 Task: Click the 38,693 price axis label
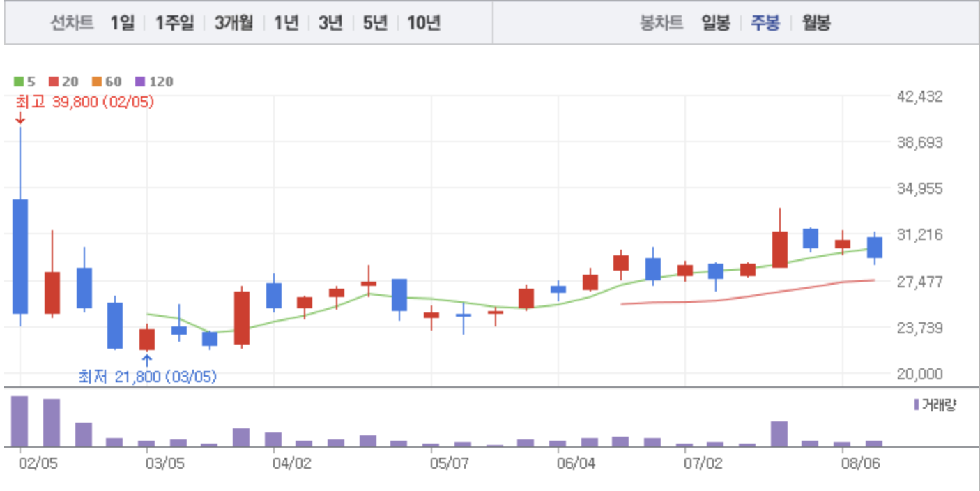pos(919,142)
